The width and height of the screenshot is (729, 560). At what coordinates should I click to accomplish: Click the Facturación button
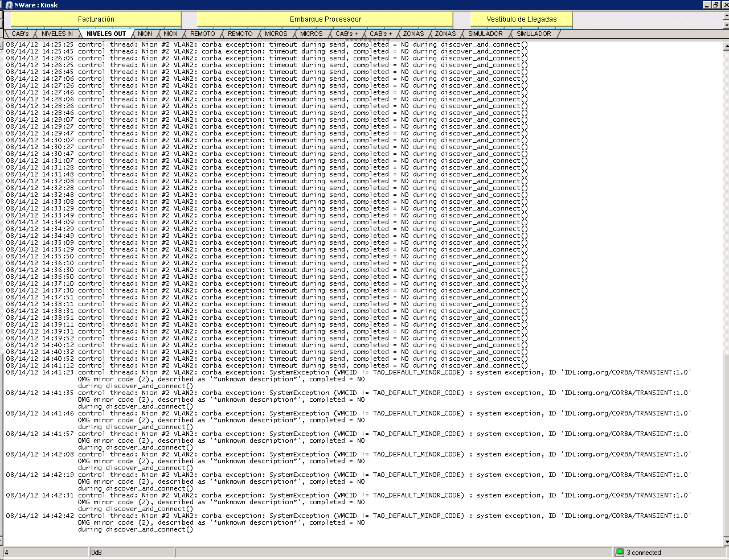pyautogui.click(x=96, y=19)
